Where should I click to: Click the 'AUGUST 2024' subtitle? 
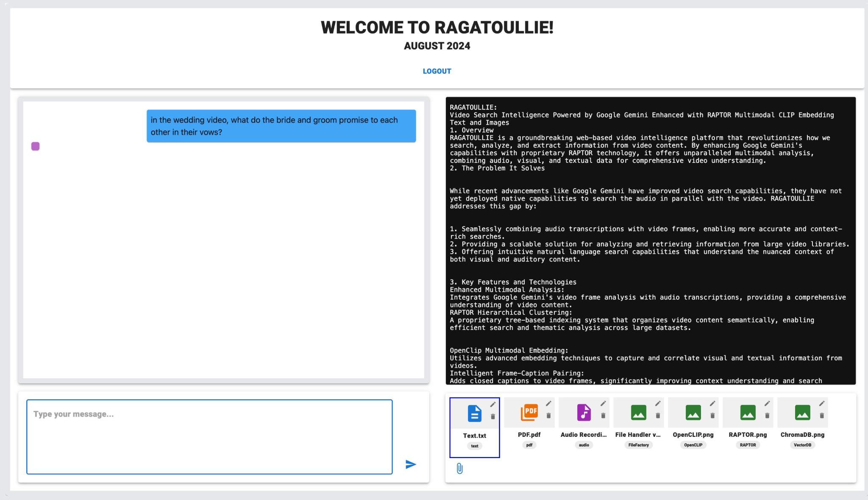[437, 46]
